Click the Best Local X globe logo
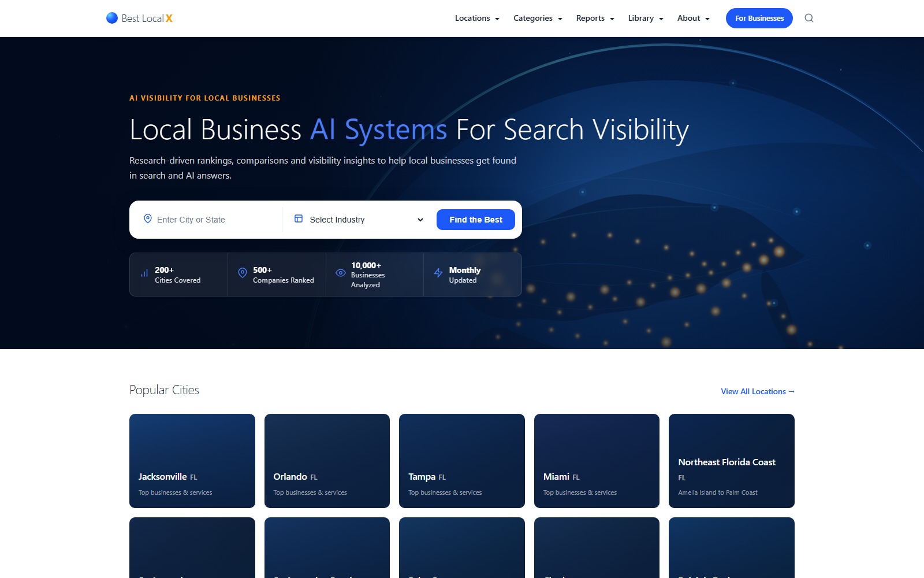The image size is (924, 578). [x=112, y=18]
